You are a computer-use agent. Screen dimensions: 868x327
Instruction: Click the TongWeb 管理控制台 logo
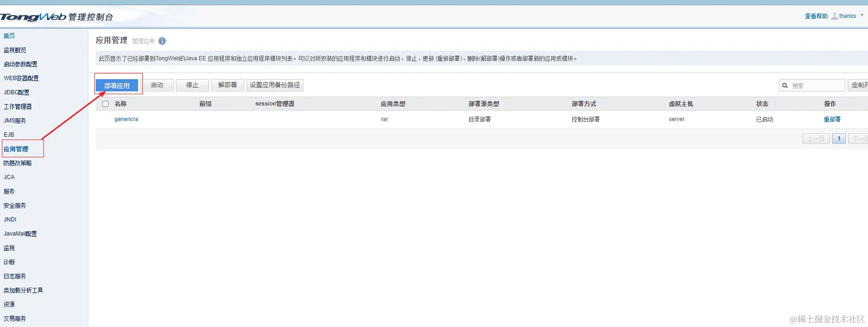pos(57,17)
